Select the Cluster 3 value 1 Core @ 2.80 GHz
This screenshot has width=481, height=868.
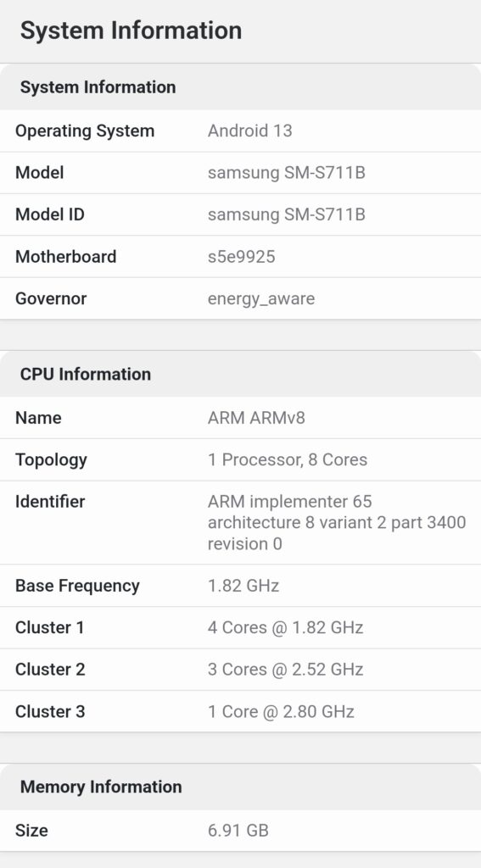[281, 712]
